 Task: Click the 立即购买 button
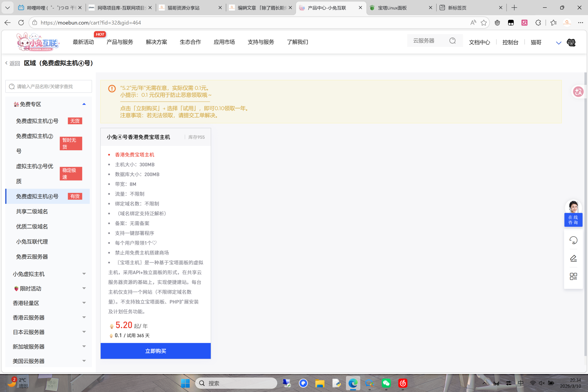coord(156,351)
